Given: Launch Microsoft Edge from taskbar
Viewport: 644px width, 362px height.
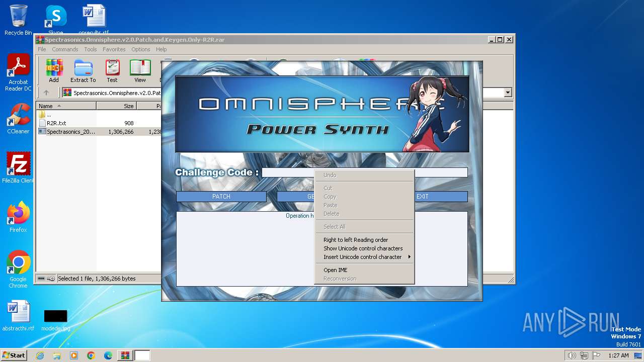Looking at the screenshot, I should tap(108, 355).
